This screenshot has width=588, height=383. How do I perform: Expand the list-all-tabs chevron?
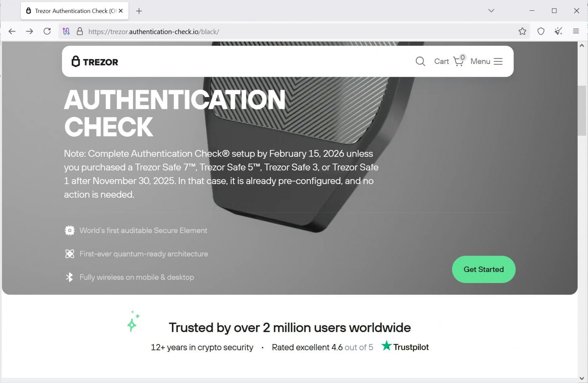tap(491, 11)
